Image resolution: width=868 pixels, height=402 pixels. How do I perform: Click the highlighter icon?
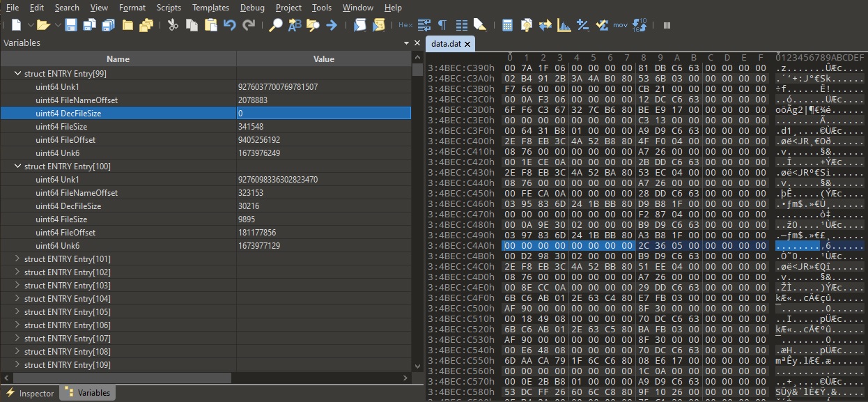click(x=479, y=25)
